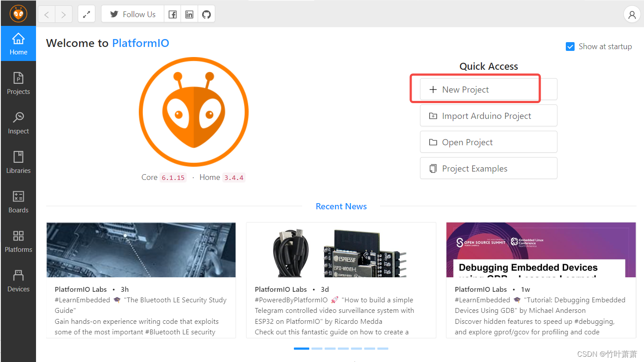Select the fourth news carousel page indicator
This screenshot has height=362, width=644.
point(343,348)
